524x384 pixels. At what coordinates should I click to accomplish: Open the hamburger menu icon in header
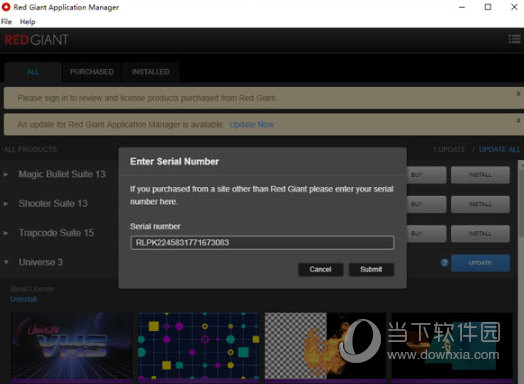pos(514,39)
